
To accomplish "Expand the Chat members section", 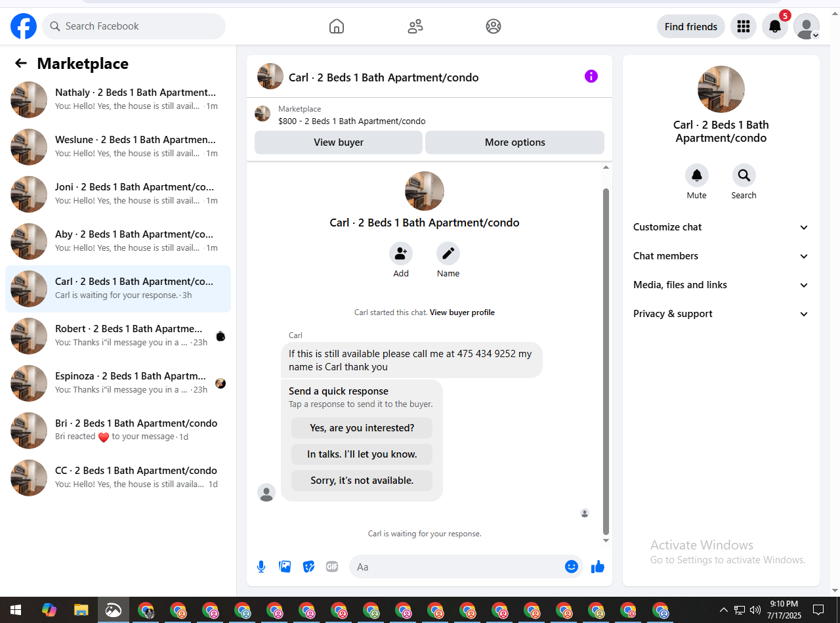I will point(721,256).
